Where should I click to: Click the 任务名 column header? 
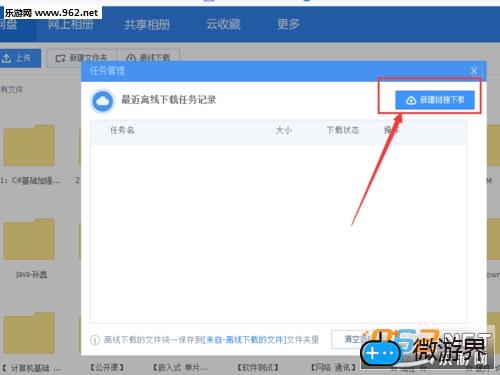(122, 130)
